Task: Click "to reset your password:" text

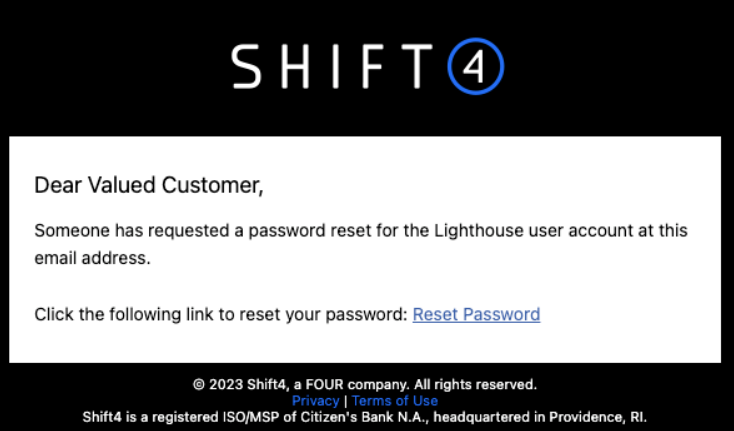Action: (322, 314)
